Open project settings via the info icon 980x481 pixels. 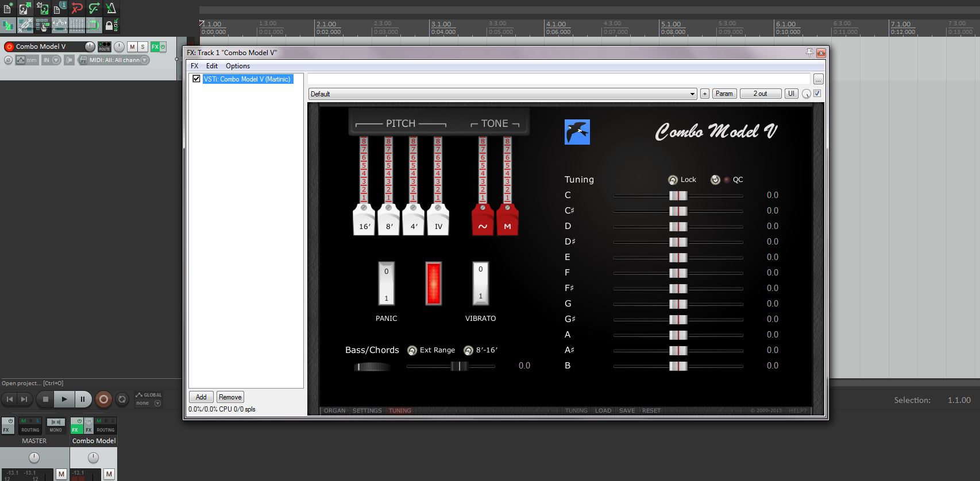(60, 8)
